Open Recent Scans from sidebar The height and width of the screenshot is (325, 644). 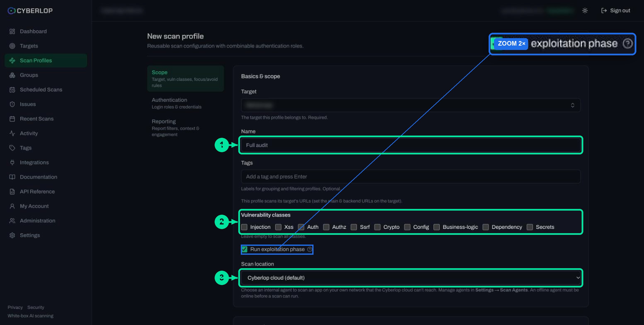[x=36, y=119]
